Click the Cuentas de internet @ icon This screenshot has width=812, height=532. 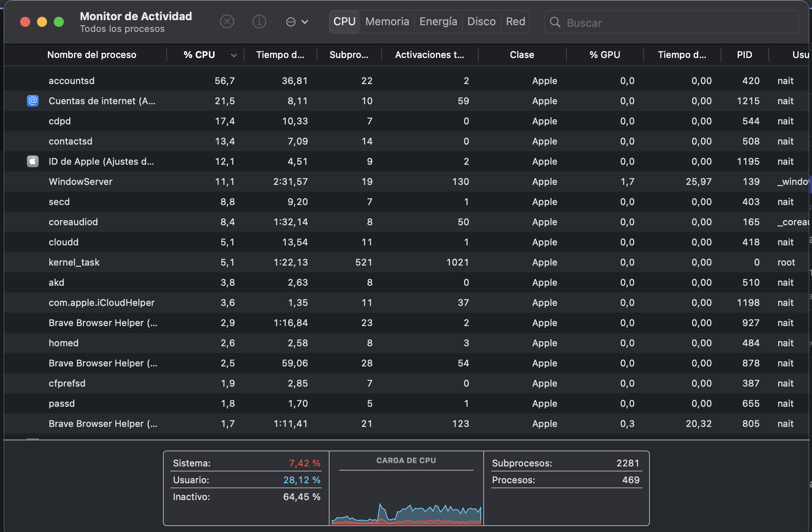[33, 101]
